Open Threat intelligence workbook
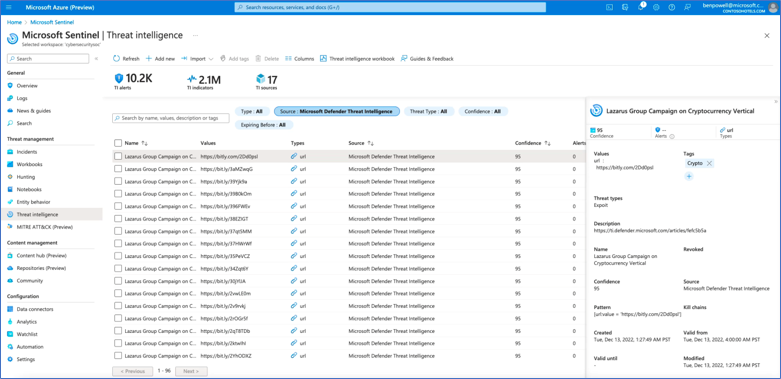Screen dimensions: 781x379 tap(357, 59)
